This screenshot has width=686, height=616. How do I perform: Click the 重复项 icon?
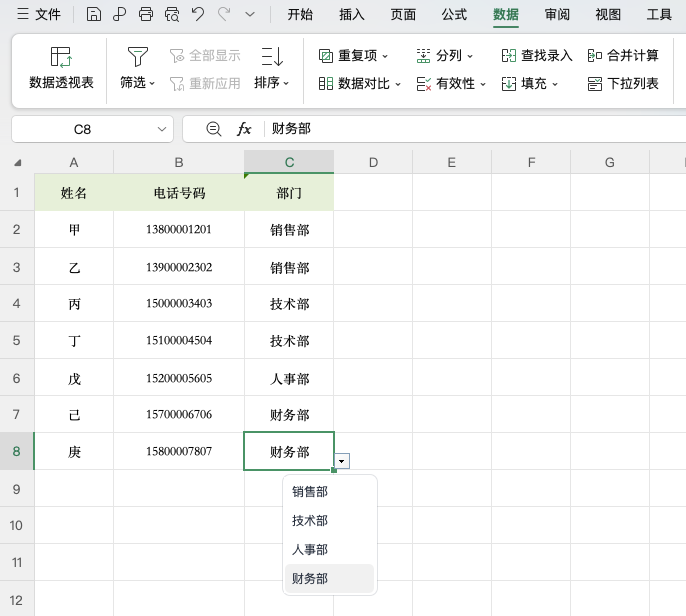point(326,56)
